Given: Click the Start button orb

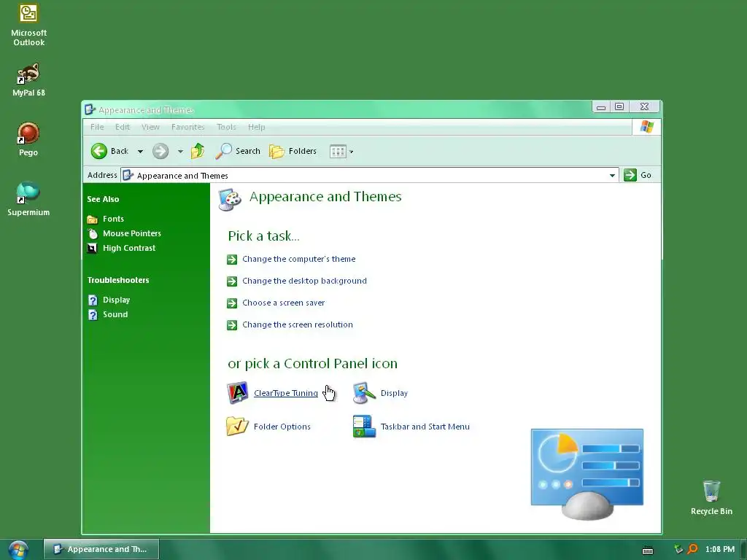Looking at the screenshot, I should [18, 550].
